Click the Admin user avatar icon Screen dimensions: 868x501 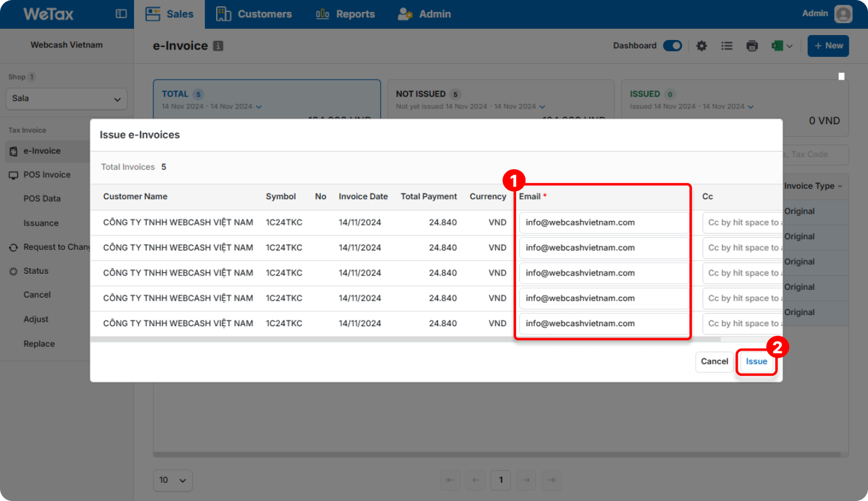(x=844, y=14)
